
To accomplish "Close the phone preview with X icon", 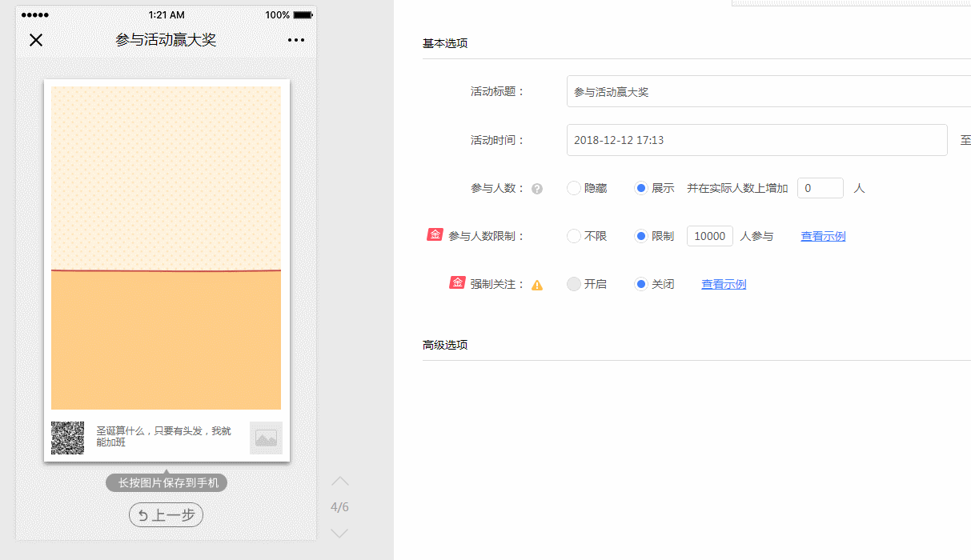I will (36, 40).
